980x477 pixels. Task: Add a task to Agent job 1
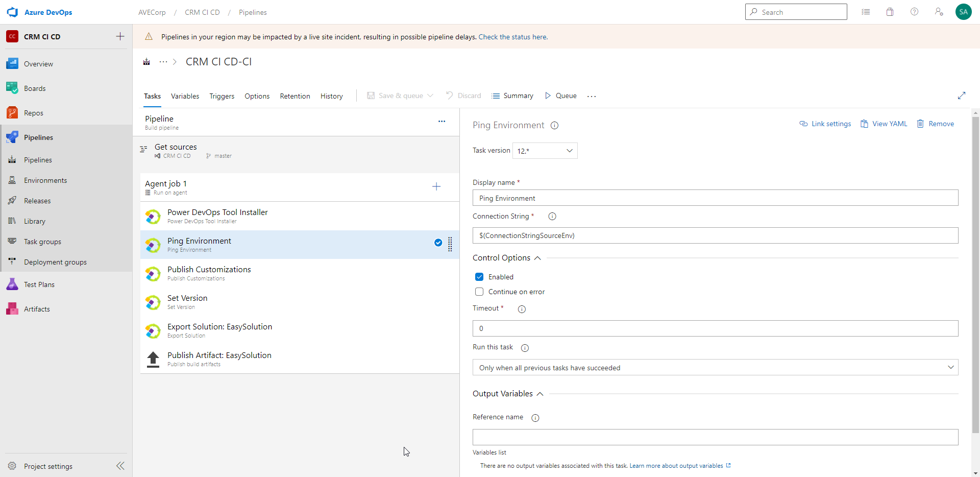click(436, 186)
